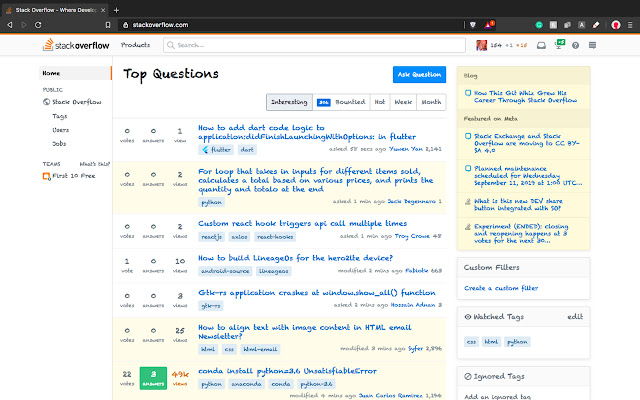Click the css watched tag

(471, 342)
